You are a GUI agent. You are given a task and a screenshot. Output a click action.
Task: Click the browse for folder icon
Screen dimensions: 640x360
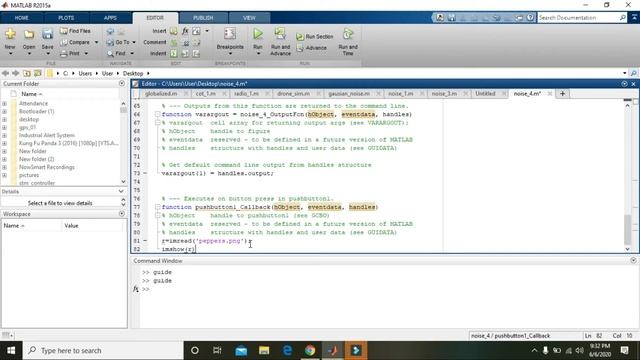coord(38,73)
